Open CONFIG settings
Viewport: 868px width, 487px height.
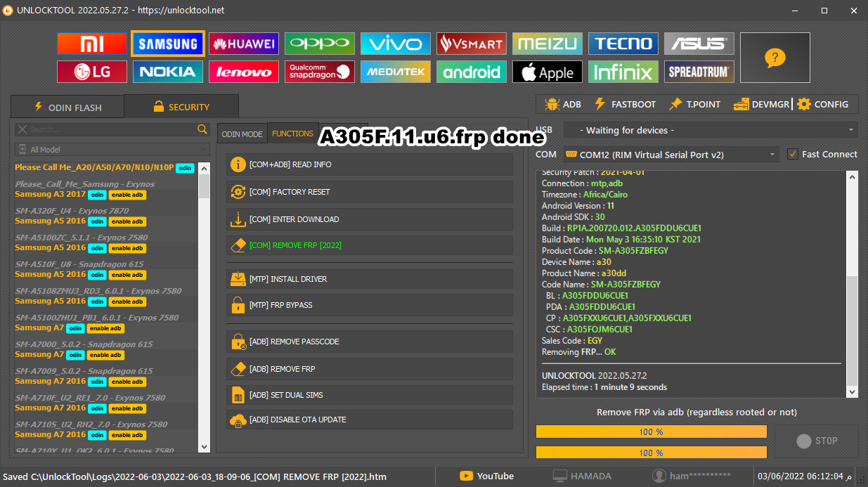point(822,104)
